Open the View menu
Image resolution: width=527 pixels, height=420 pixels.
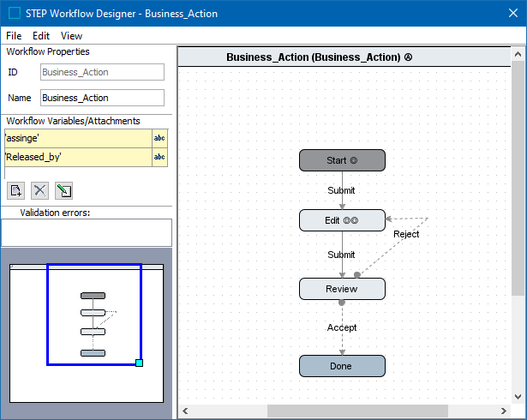(71, 36)
